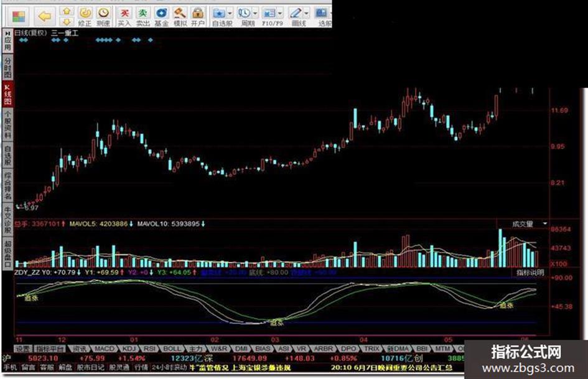This screenshot has width=588, height=379.
Task: Go back with the yellow left arrow
Action: (45, 16)
